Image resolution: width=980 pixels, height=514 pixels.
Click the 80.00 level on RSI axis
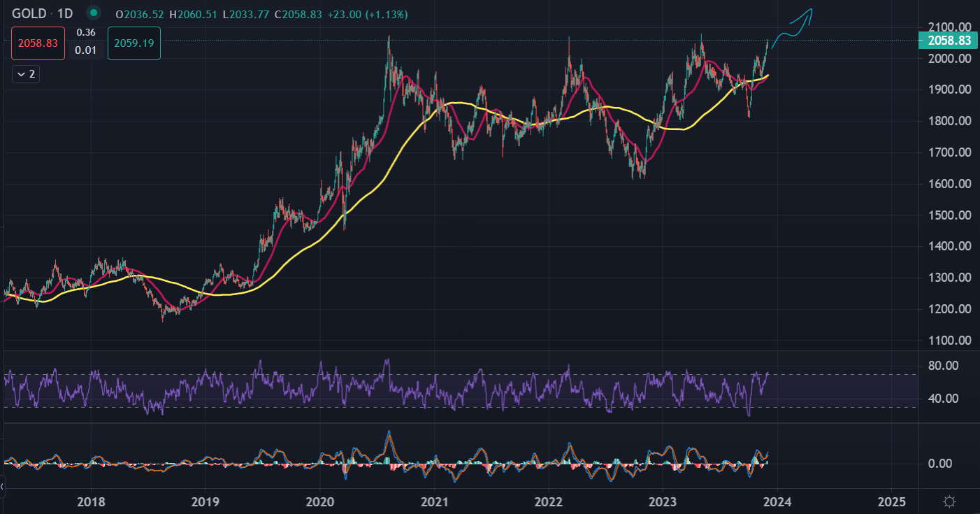[950, 366]
